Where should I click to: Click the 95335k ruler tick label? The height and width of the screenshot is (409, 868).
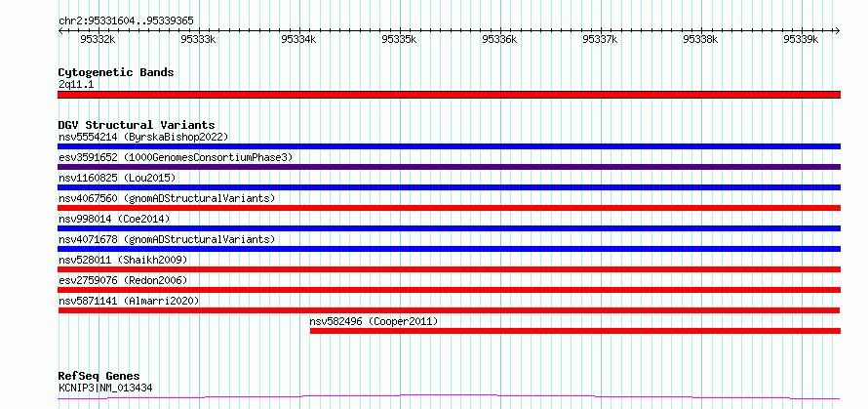pyautogui.click(x=399, y=39)
